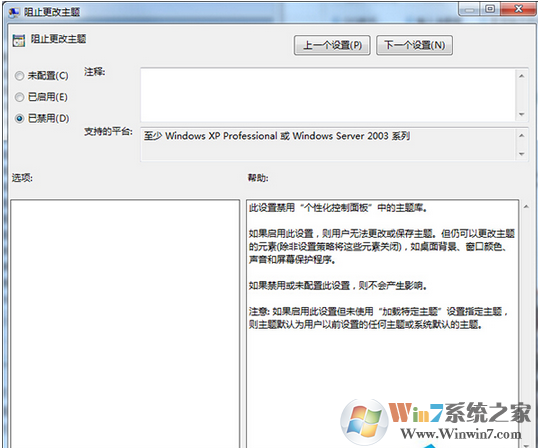Click the policy icon beside 阻止更改主题 heading
The image size is (538, 448).
point(19,40)
